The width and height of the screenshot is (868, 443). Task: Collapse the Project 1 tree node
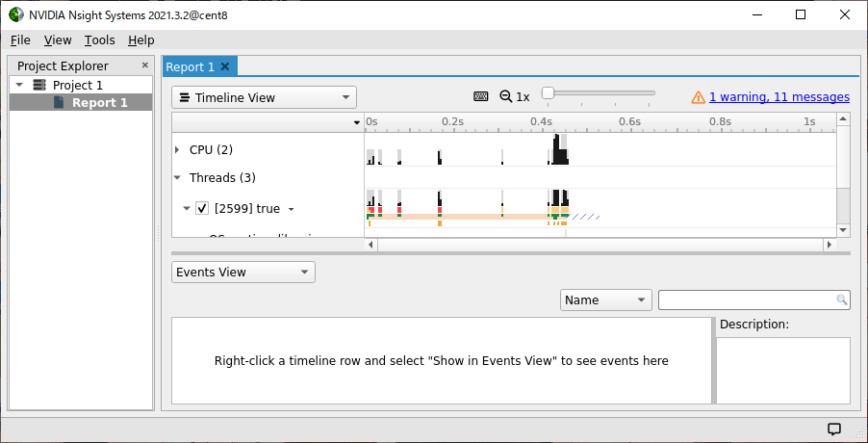point(20,86)
